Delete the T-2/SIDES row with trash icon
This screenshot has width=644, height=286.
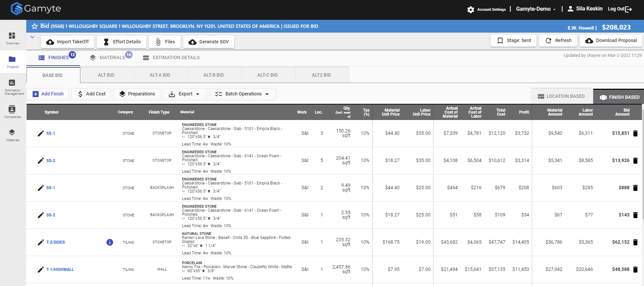tap(635, 242)
